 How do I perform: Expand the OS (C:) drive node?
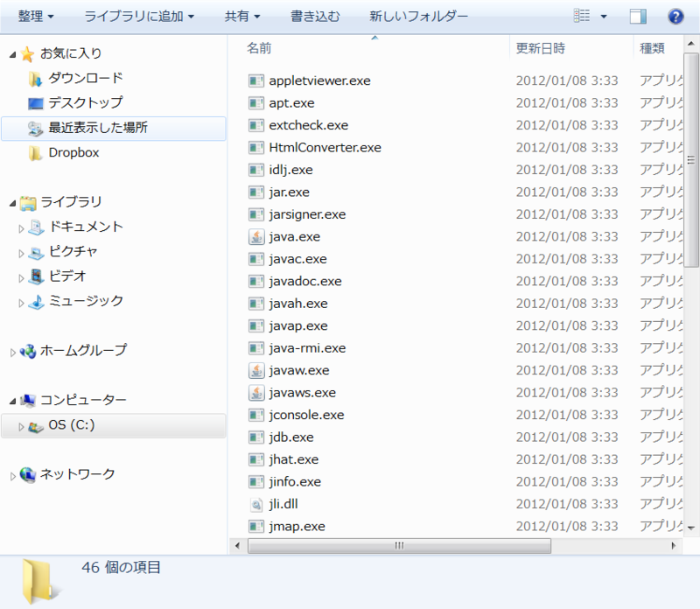[21, 427]
